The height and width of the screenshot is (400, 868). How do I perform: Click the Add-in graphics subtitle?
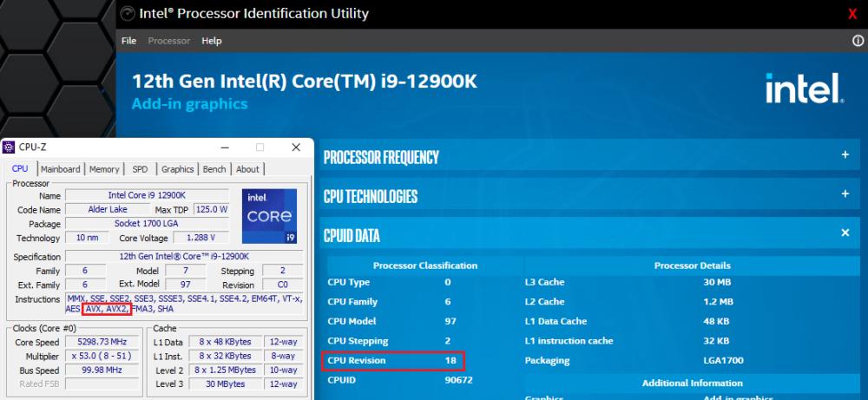190,104
